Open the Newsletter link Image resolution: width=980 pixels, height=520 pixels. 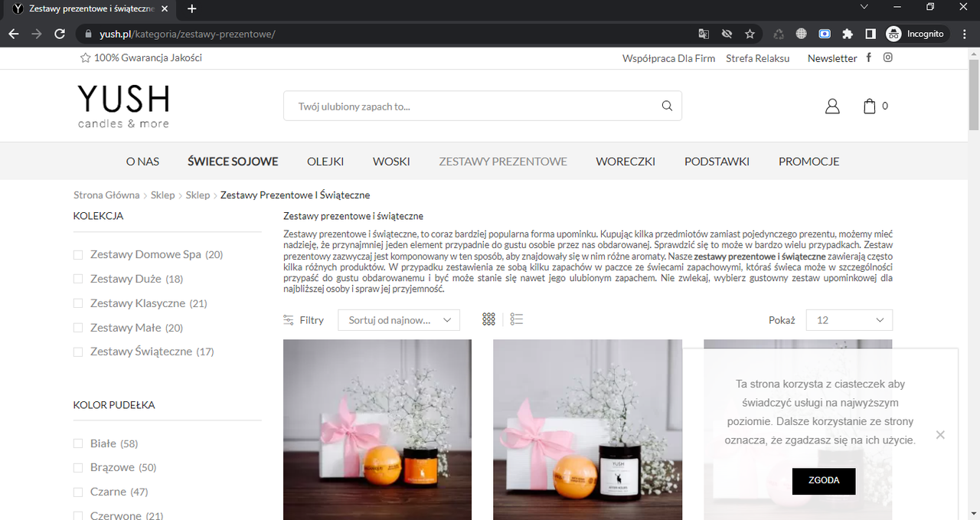click(832, 58)
